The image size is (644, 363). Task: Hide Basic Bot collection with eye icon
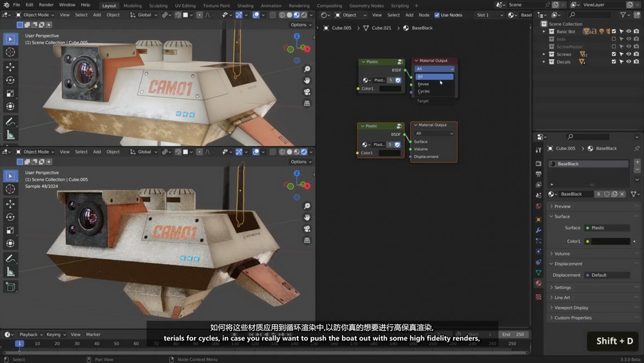point(629,31)
